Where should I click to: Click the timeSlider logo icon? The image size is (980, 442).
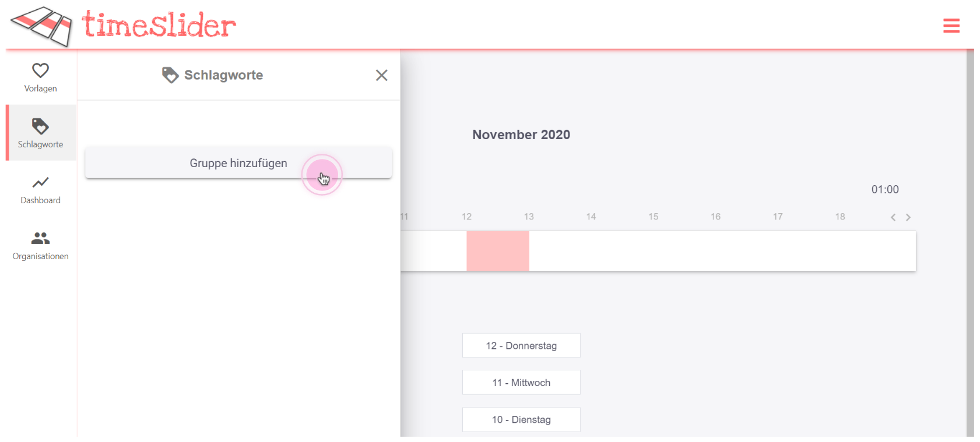[41, 26]
